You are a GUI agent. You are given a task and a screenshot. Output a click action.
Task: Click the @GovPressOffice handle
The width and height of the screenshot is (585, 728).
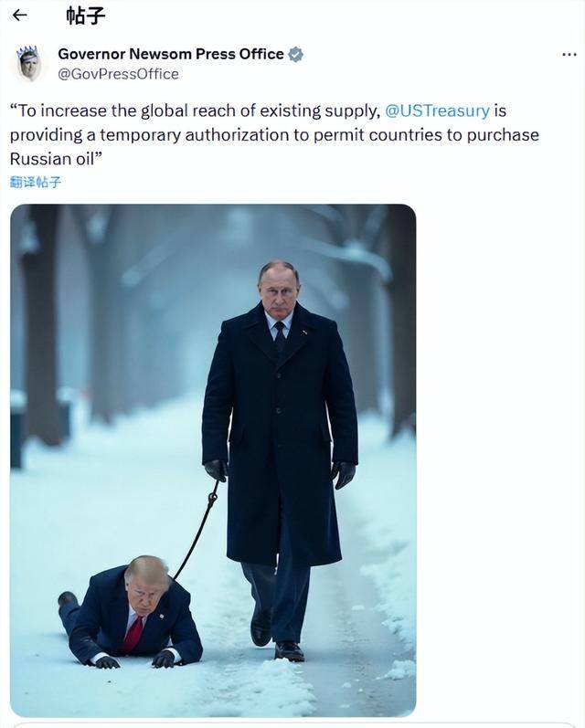pyautogui.click(x=118, y=74)
